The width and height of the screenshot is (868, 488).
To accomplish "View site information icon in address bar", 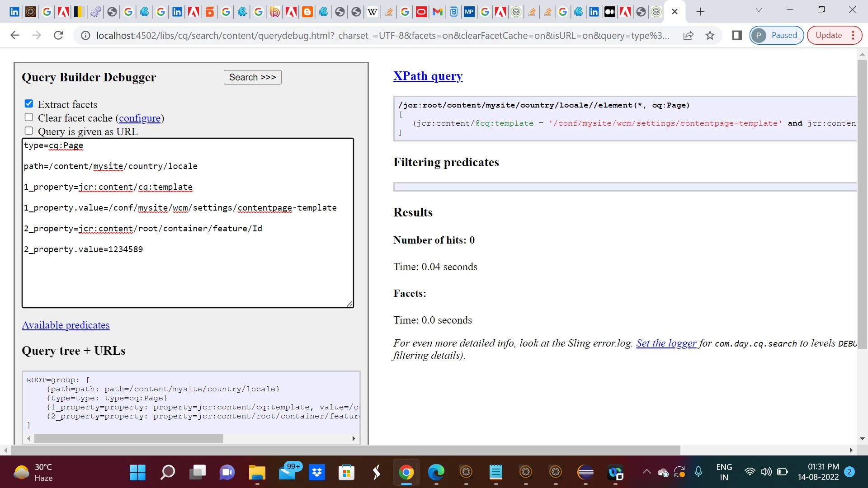I will tap(85, 35).
